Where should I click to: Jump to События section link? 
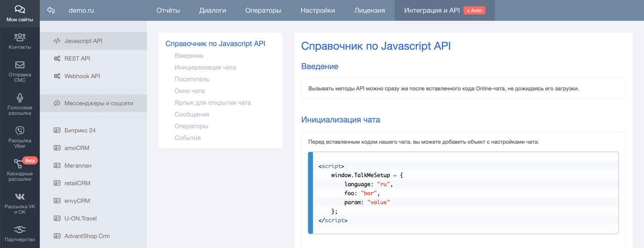coord(188,138)
